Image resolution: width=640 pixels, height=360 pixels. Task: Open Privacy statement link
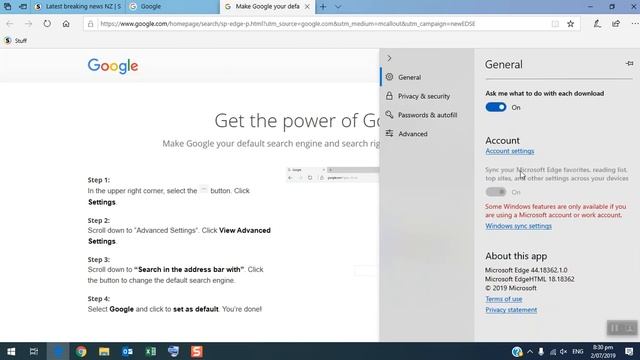pos(511,310)
